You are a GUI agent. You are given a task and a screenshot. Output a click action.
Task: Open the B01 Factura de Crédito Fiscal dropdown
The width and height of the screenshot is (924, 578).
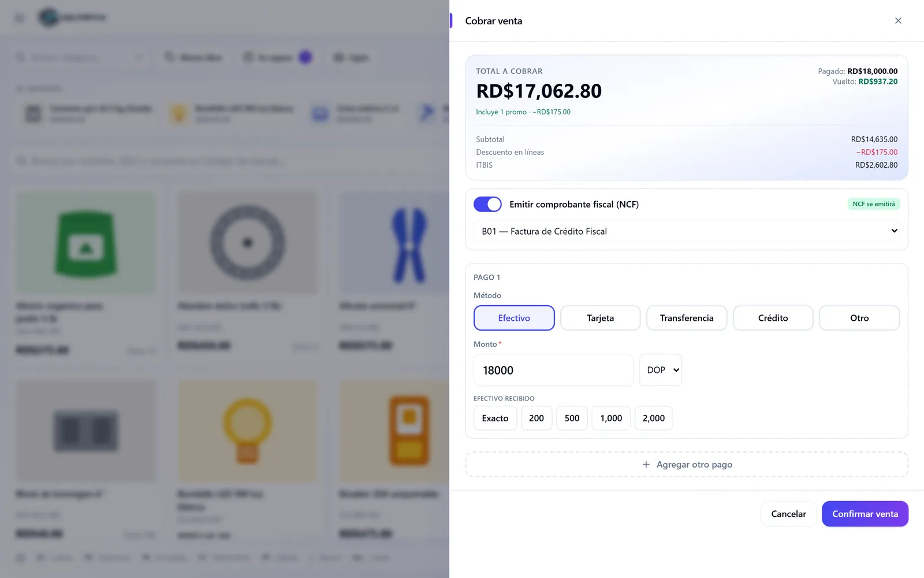(x=687, y=231)
